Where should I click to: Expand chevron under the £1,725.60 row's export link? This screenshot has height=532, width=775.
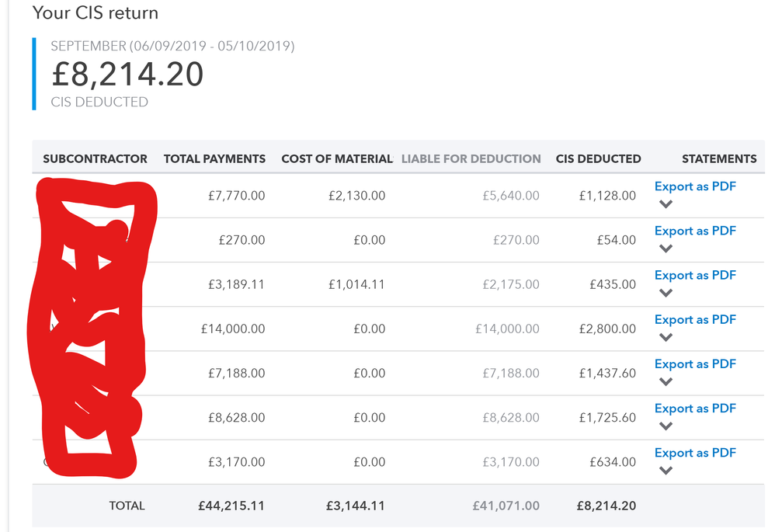tap(666, 426)
